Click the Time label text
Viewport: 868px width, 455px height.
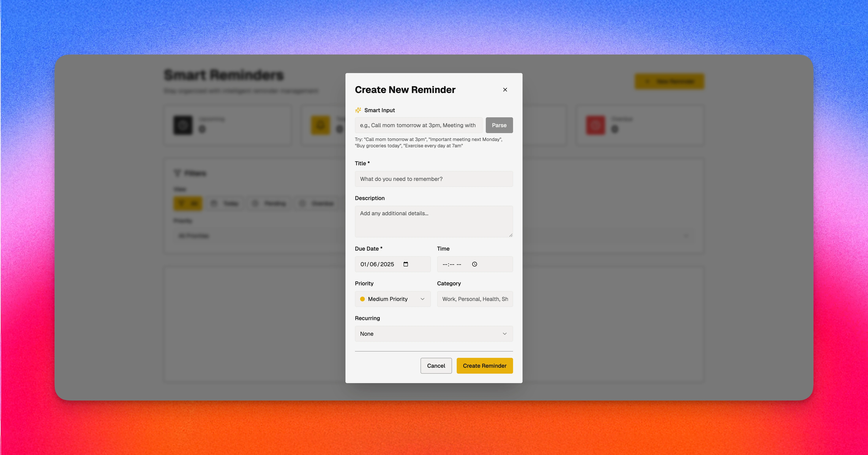(x=443, y=249)
